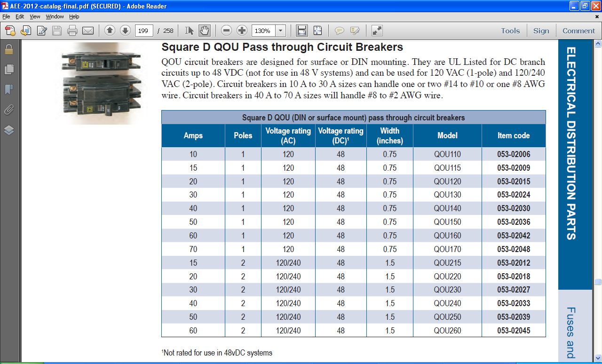Open the zoom percentage dropdown arrow
This screenshot has width=602, height=364.
click(x=281, y=31)
